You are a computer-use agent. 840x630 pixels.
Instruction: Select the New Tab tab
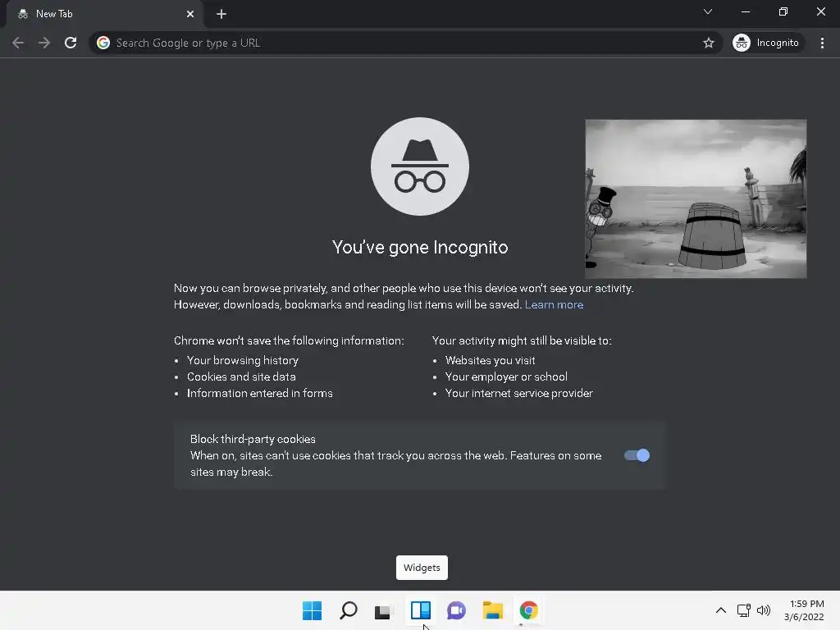tap(104, 14)
